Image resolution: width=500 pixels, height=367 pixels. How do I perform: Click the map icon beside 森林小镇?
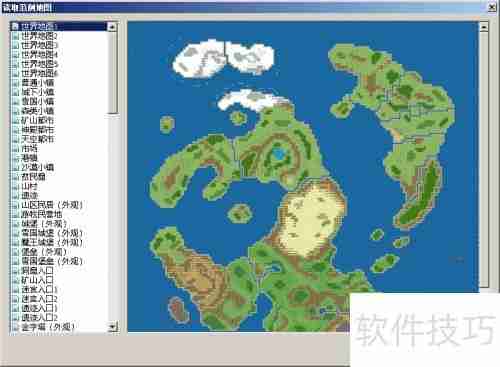(x=15, y=111)
